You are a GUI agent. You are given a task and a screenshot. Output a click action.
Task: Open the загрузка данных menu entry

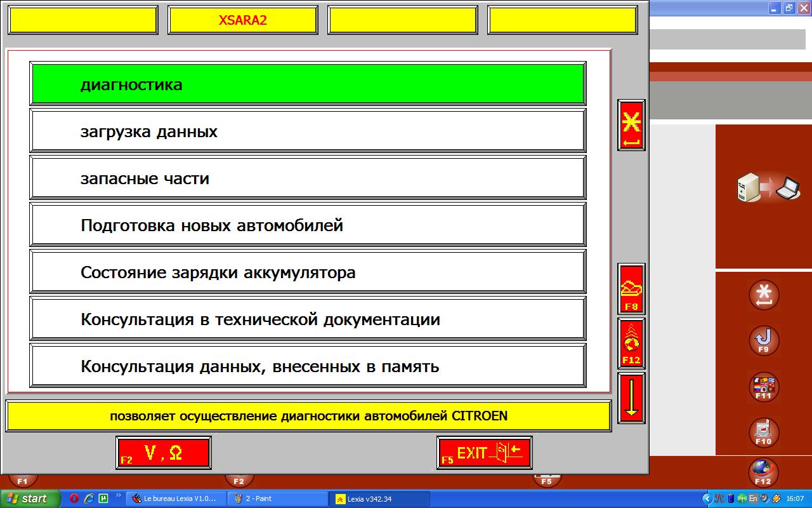pos(308,131)
